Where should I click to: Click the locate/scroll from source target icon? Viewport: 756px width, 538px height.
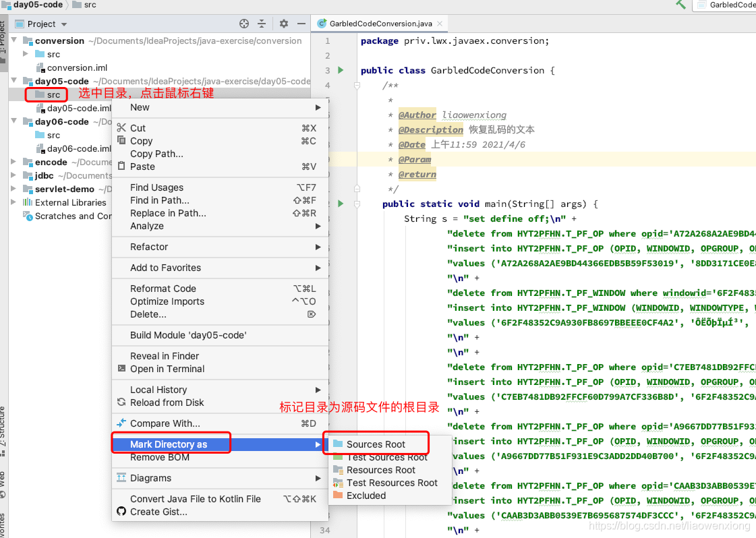click(x=244, y=24)
